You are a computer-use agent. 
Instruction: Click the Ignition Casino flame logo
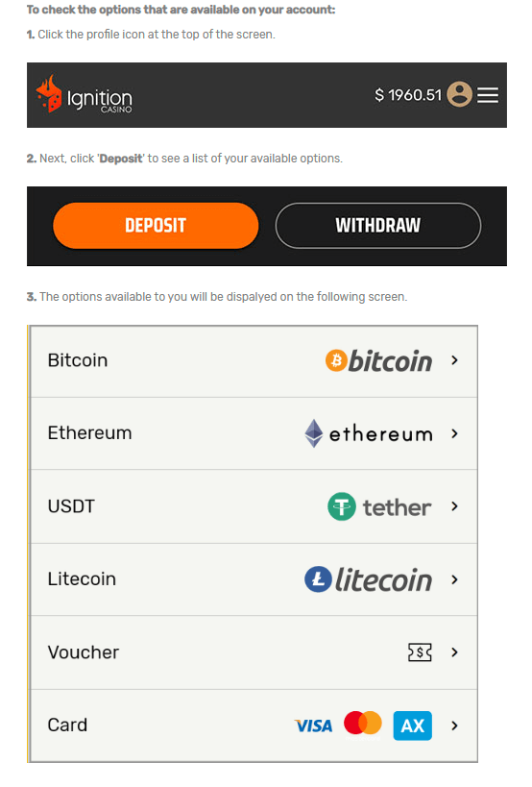coord(49,93)
